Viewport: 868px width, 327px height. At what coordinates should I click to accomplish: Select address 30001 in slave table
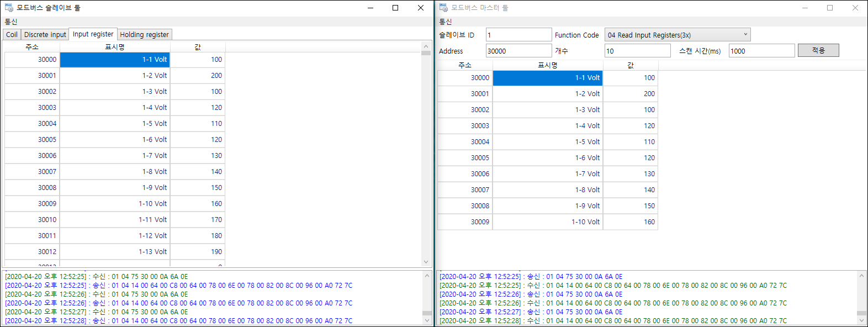pos(32,76)
